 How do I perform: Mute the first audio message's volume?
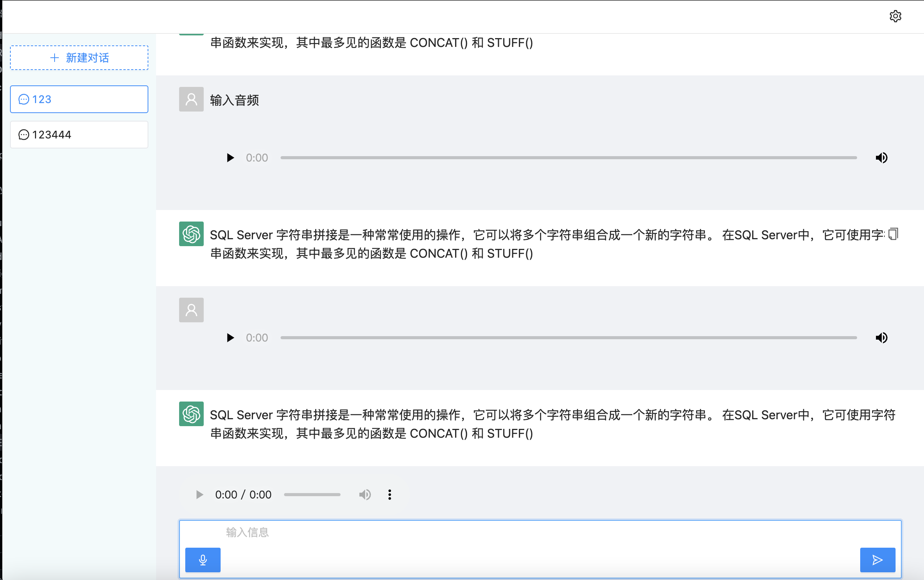881,158
